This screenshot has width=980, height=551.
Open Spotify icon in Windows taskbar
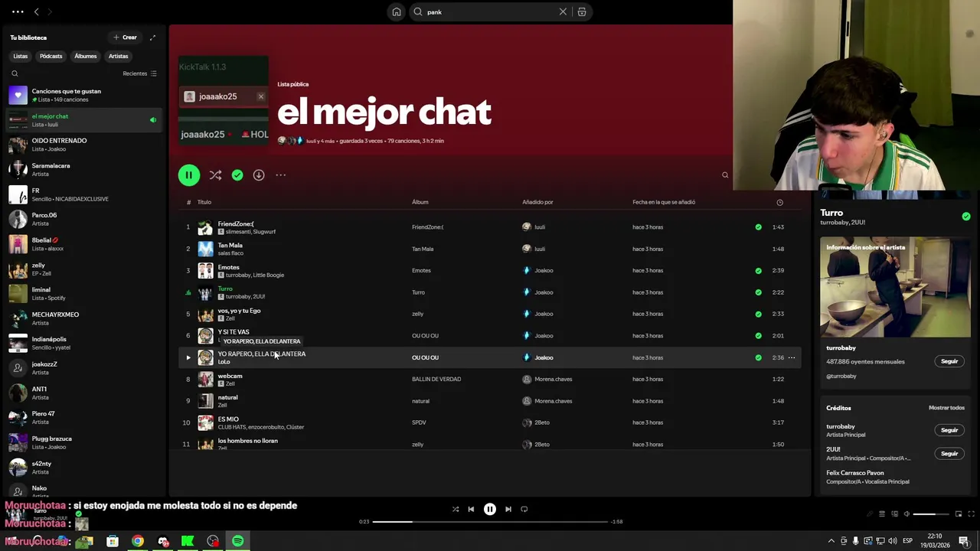click(237, 541)
